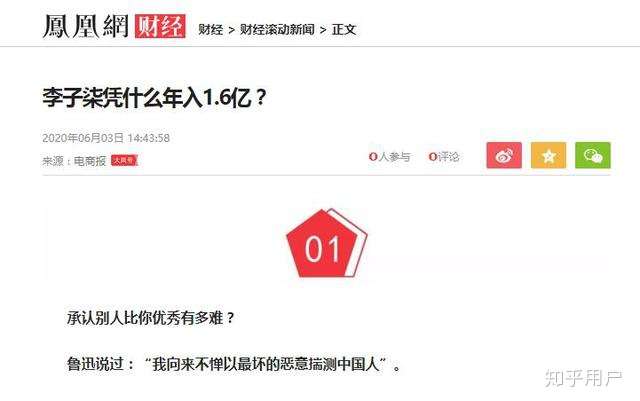Screen dimensions: 640x401
Task: Click the publish date 2020年06月03日
Action: (x=83, y=138)
